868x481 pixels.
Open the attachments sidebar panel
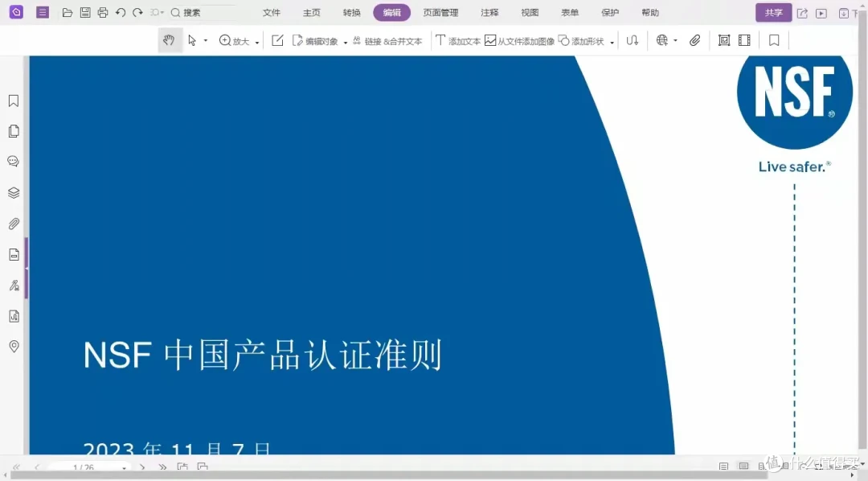tap(14, 224)
